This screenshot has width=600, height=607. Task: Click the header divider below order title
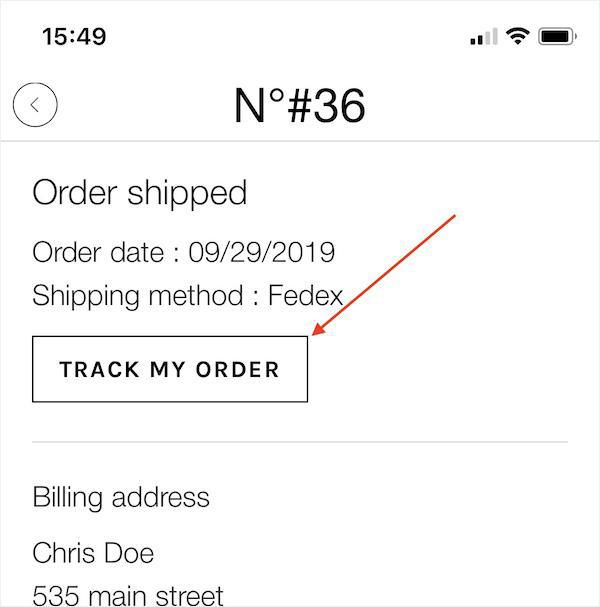point(300,141)
